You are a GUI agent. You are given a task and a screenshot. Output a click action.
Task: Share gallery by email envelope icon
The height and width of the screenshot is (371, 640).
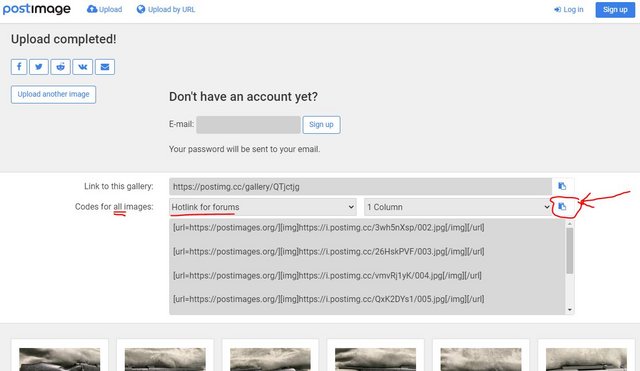pos(105,67)
